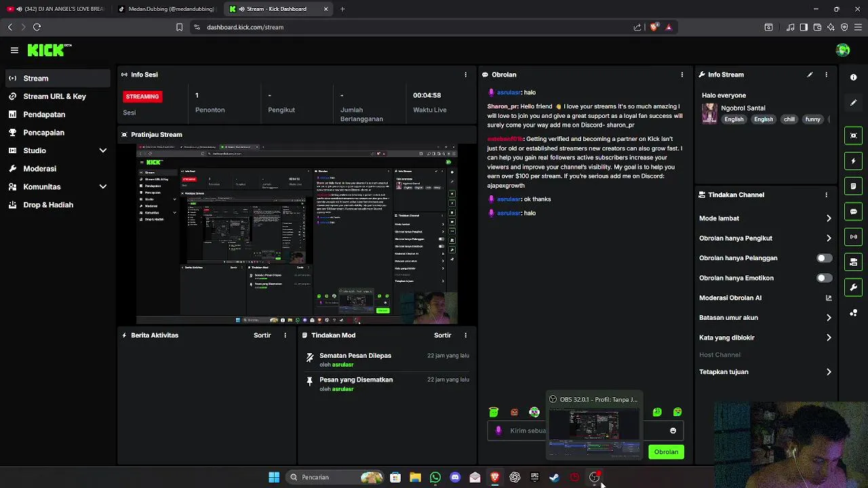This screenshot has height=488, width=868.
Task: Open Tetapkan tujuan arrow
Action: [x=829, y=372]
